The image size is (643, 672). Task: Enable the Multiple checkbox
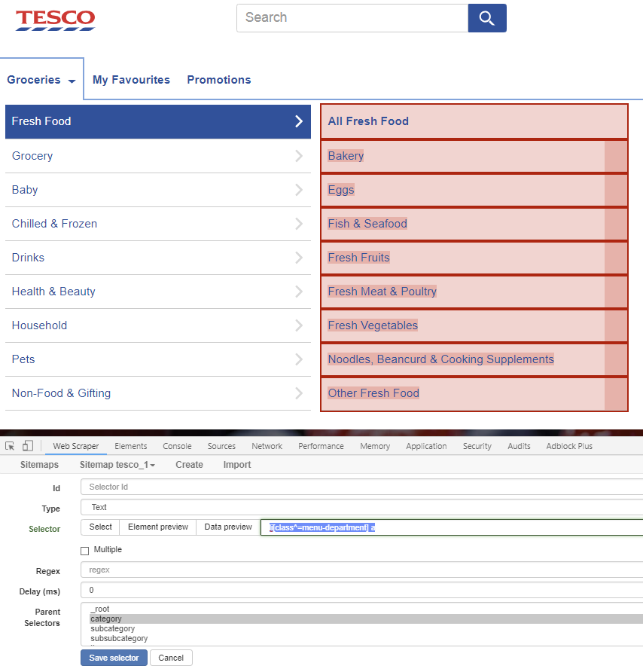pyautogui.click(x=85, y=551)
